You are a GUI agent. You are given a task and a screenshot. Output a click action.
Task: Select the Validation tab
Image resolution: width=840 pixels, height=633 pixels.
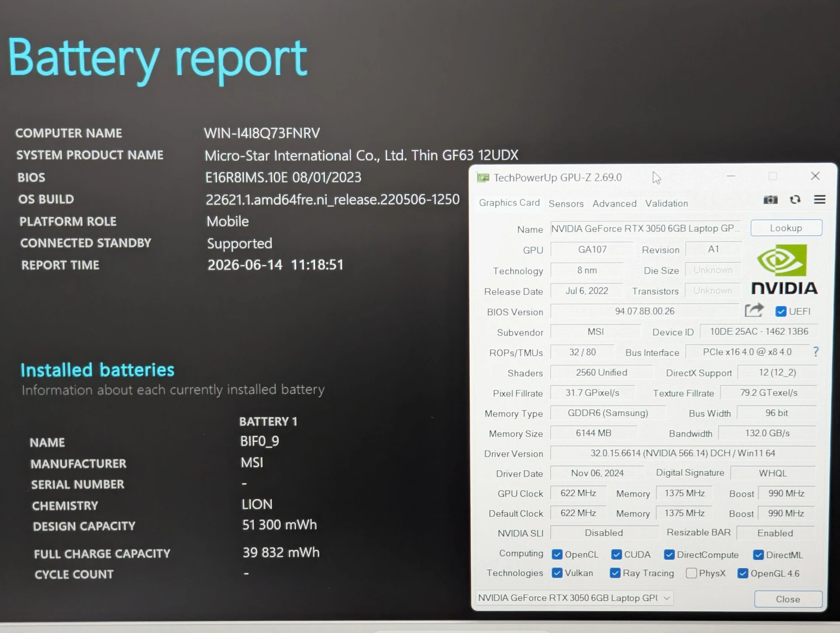pos(667,203)
